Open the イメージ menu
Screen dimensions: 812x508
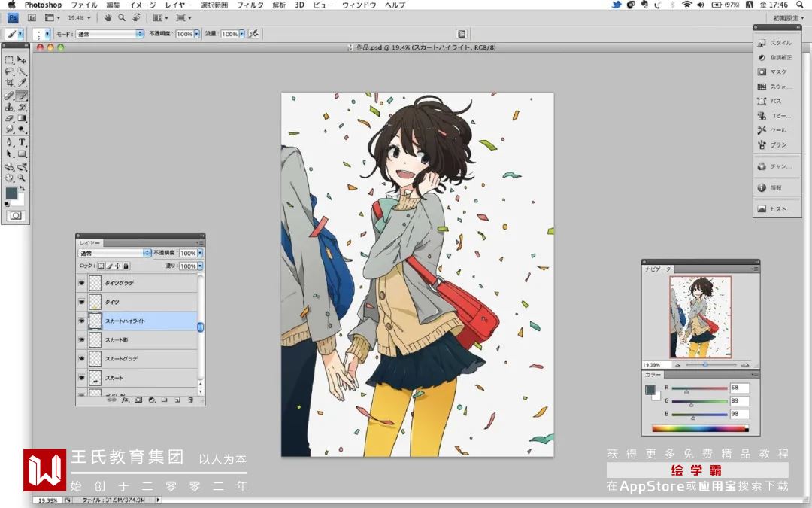coord(142,5)
